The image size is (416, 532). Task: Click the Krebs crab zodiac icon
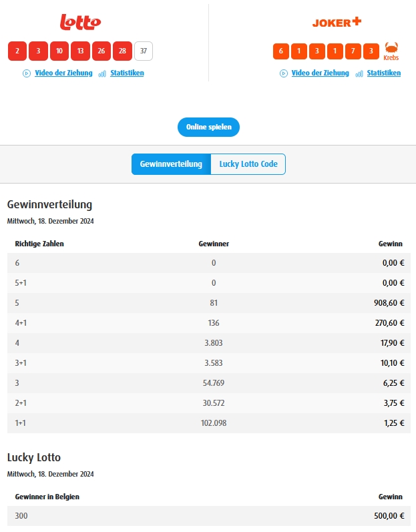click(x=391, y=48)
